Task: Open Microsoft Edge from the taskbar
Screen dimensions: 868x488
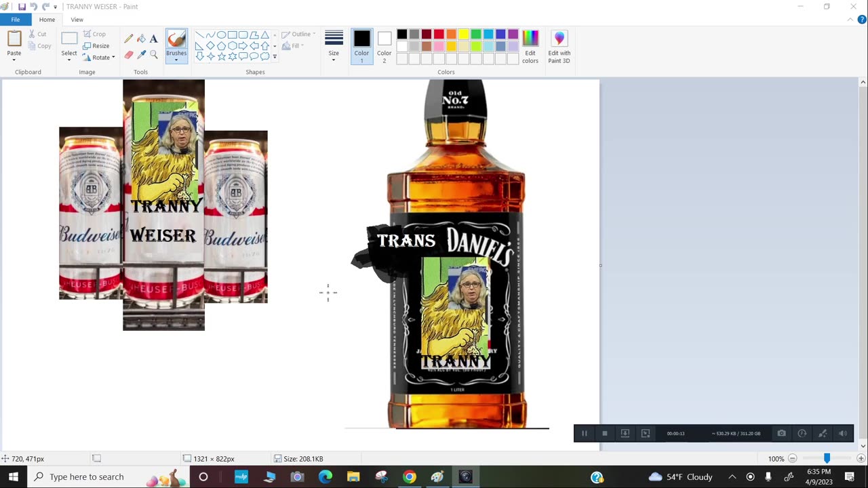Action: pos(325,477)
